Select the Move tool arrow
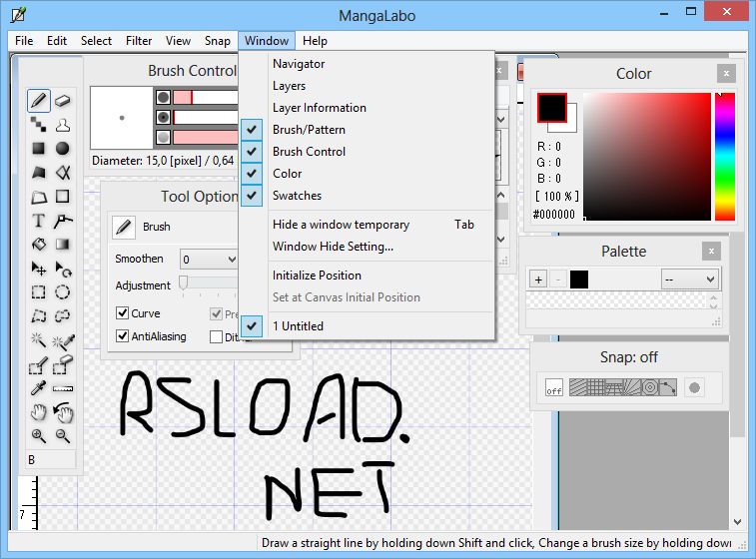The image size is (756, 559). click(x=39, y=269)
